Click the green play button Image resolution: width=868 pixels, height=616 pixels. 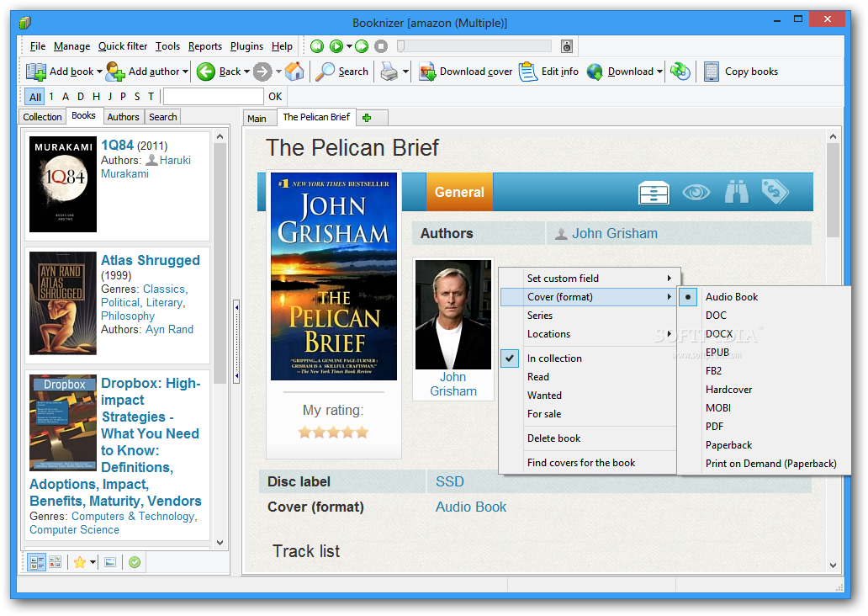(x=336, y=46)
